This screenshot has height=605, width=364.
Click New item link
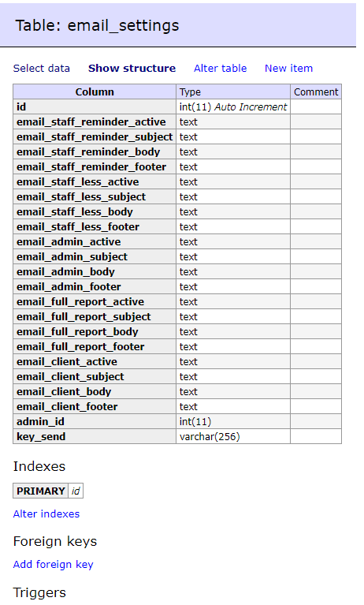coord(289,69)
